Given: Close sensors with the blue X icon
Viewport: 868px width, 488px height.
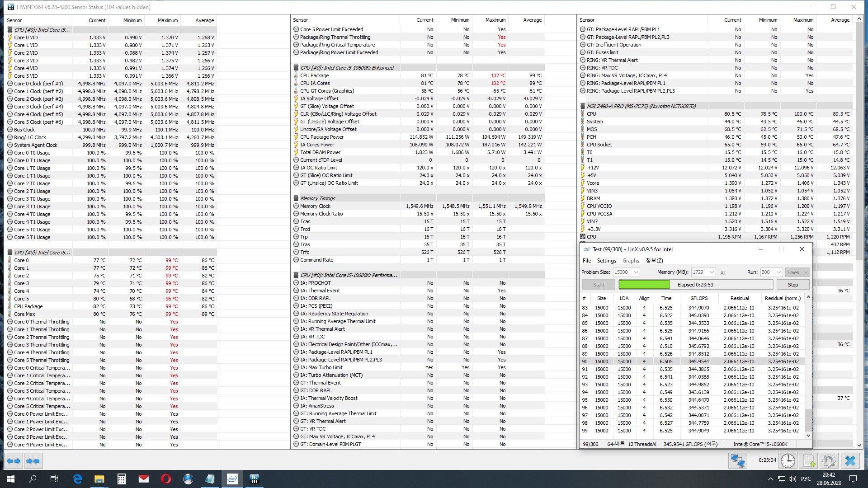Looking at the screenshot, I should point(850,461).
